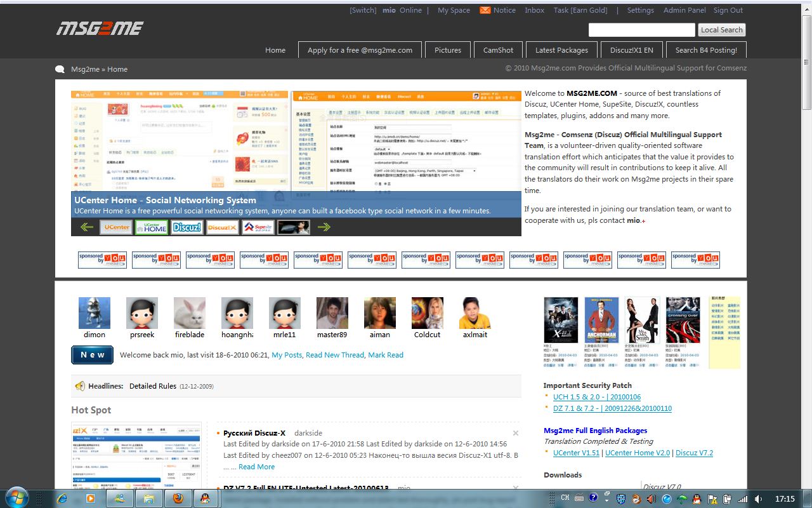
Task: Select the UCenter carousel thumbnail
Action: pos(116,227)
